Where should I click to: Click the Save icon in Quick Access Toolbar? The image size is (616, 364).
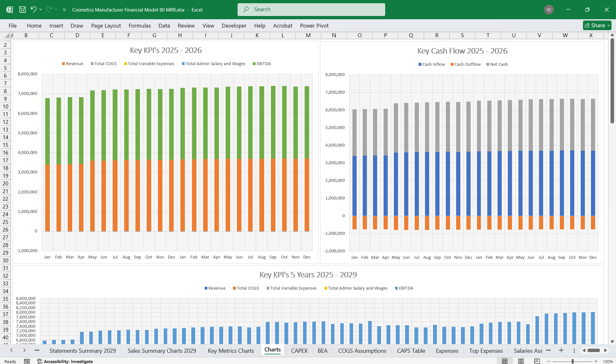[x=22, y=10]
